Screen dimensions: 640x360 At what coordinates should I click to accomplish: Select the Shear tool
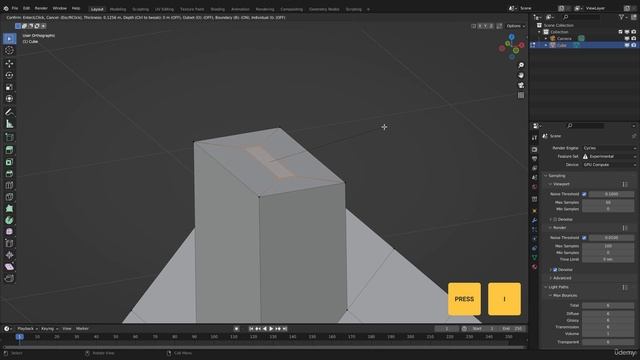pos(9,267)
